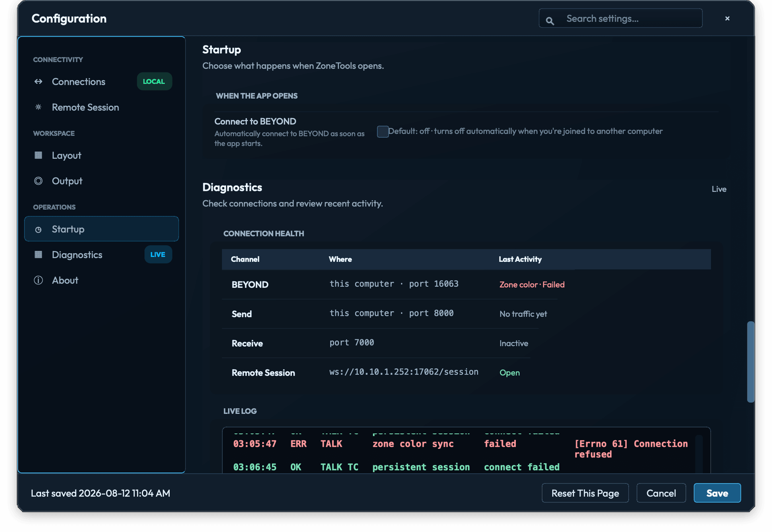Click the LIVE badge beside Diagnostics
This screenshot has width=772, height=532.
(158, 255)
